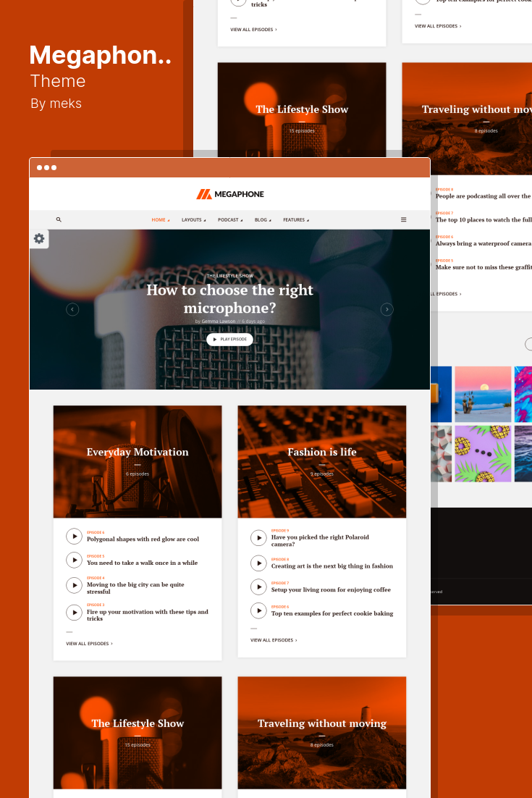Play episode Creating art is the next big thing
The width and height of the screenshot is (532, 798).
pyautogui.click(x=259, y=563)
